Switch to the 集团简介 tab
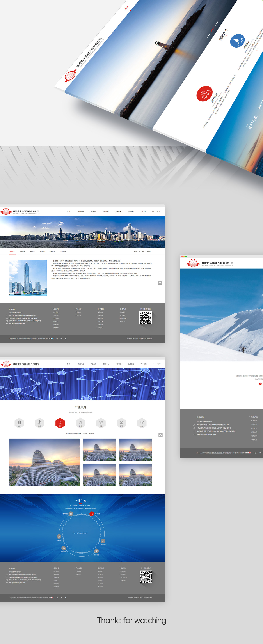This screenshot has height=644, width=263. (x=12, y=251)
